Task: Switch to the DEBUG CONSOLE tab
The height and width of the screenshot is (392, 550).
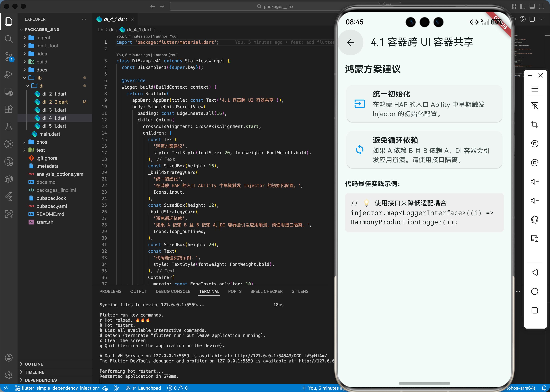Action: tap(173, 291)
